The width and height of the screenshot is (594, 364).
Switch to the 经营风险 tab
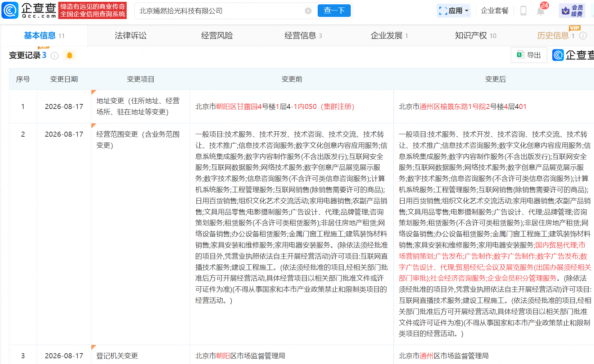coord(217,36)
